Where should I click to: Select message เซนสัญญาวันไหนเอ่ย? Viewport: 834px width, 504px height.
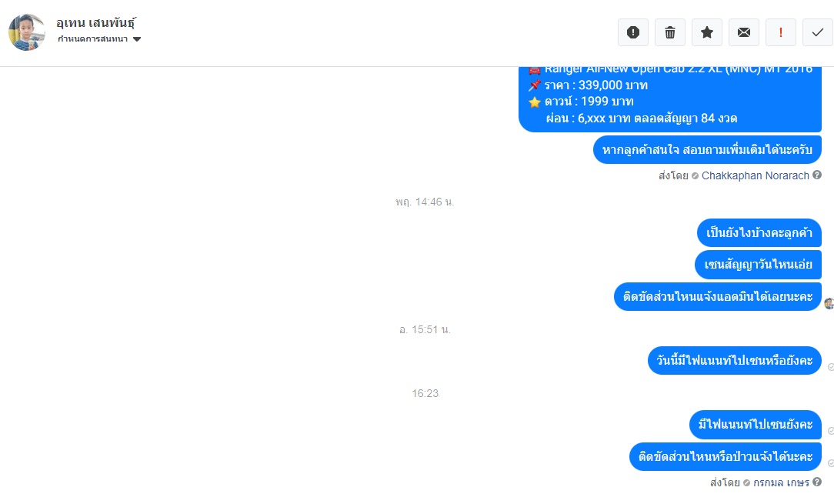click(758, 265)
